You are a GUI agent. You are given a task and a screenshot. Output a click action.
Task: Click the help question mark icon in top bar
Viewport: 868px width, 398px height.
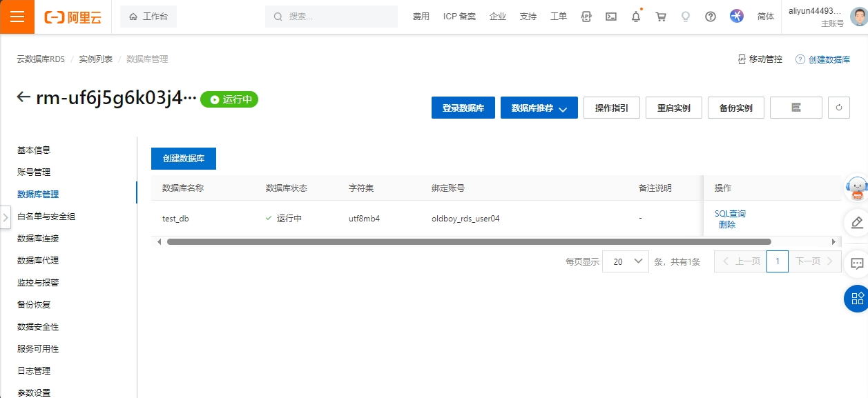[711, 17]
